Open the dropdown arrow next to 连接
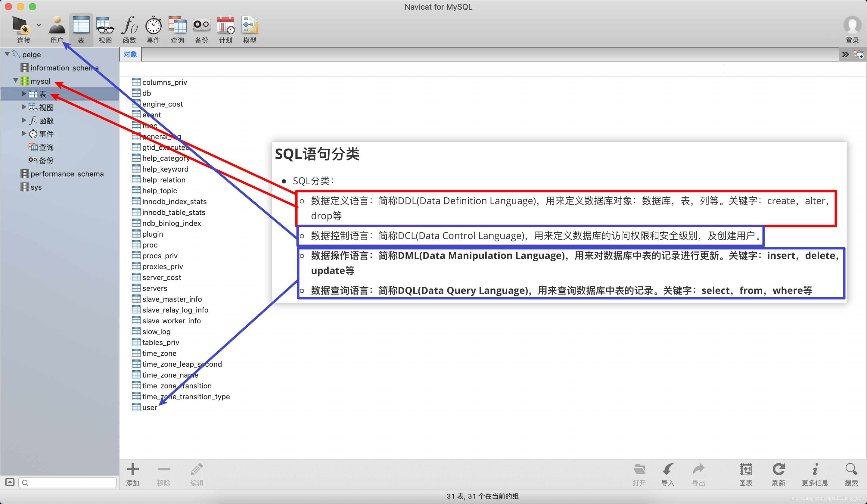Image resolution: width=867 pixels, height=504 pixels. pyautogui.click(x=39, y=25)
